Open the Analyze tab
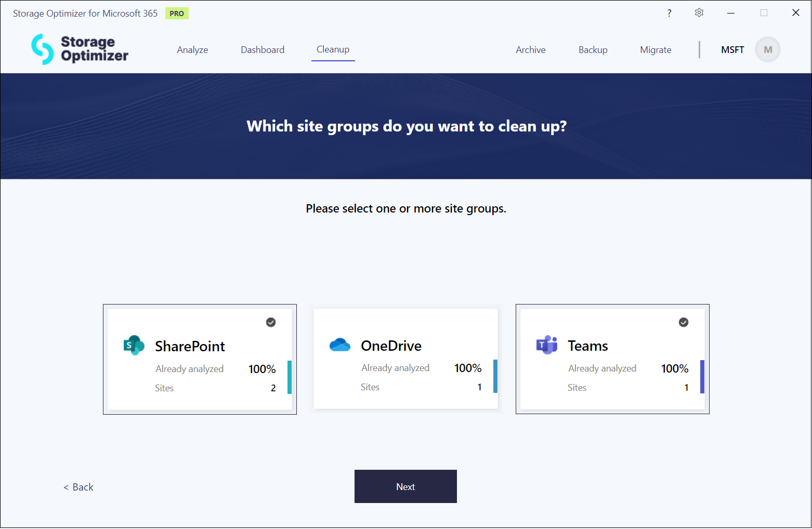This screenshot has width=812, height=529. coord(192,50)
